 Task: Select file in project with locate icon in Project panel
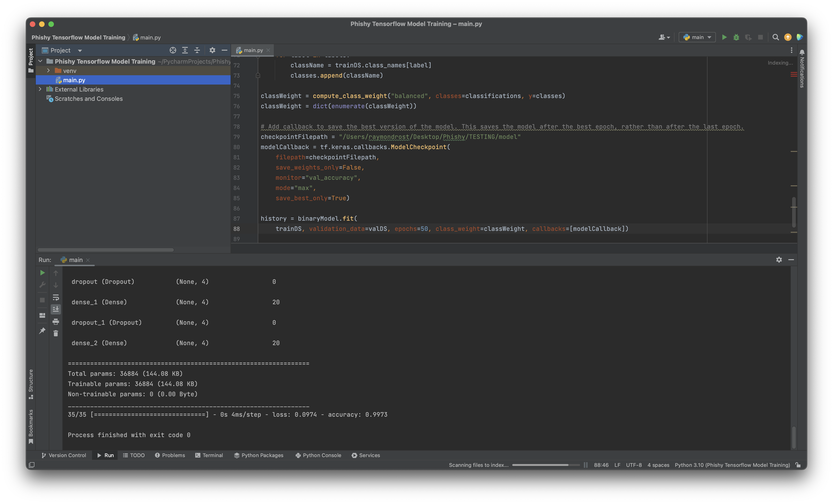tap(173, 50)
